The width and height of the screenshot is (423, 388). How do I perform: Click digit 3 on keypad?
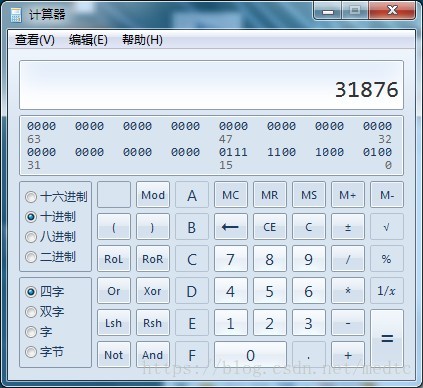pos(309,323)
